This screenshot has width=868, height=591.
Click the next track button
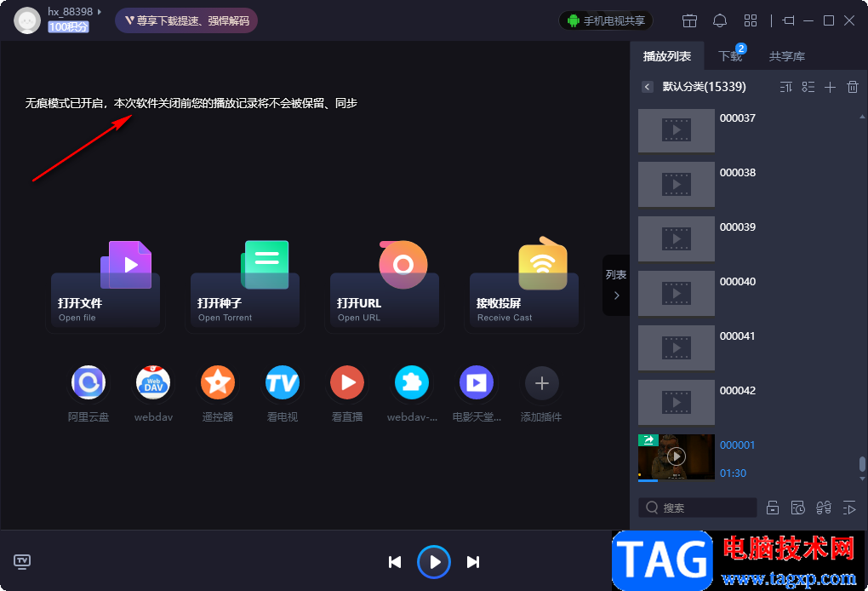pyautogui.click(x=473, y=562)
